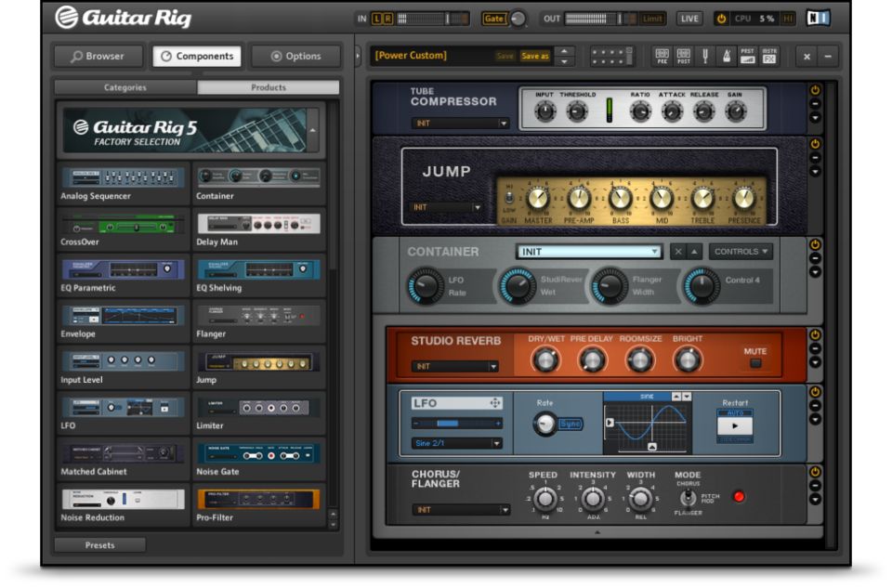Open the LFO Sine 2/1 preset dropdown
Screen dimensions: 892x588
pyautogui.click(x=456, y=444)
